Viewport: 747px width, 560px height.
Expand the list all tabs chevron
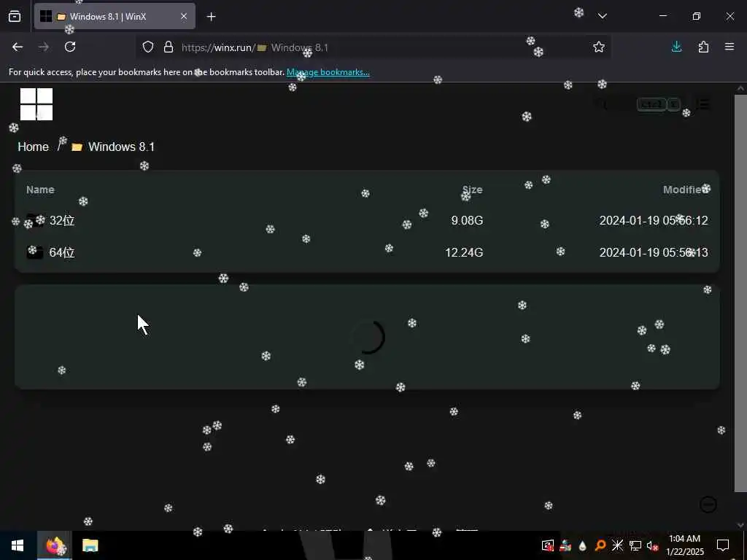coord(602,16)
